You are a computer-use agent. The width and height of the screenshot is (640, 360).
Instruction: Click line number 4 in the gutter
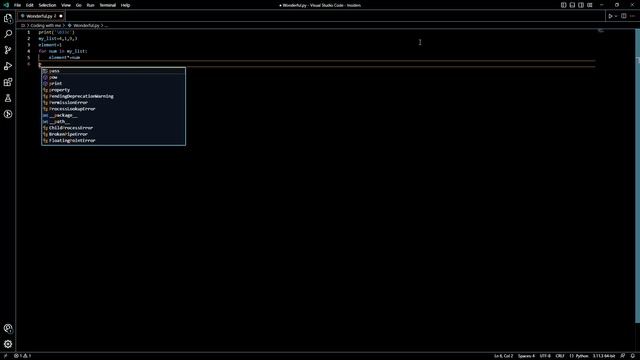pos(29,51)
